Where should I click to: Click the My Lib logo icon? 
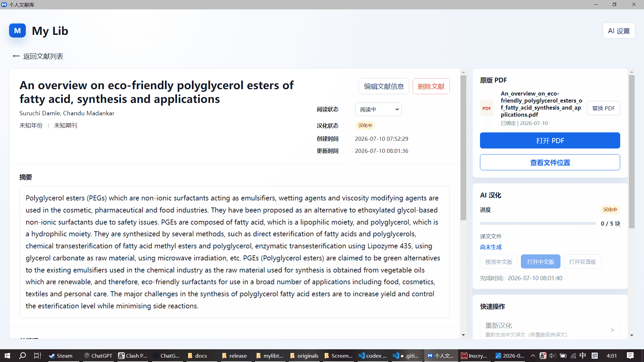[x=17, y=31]
